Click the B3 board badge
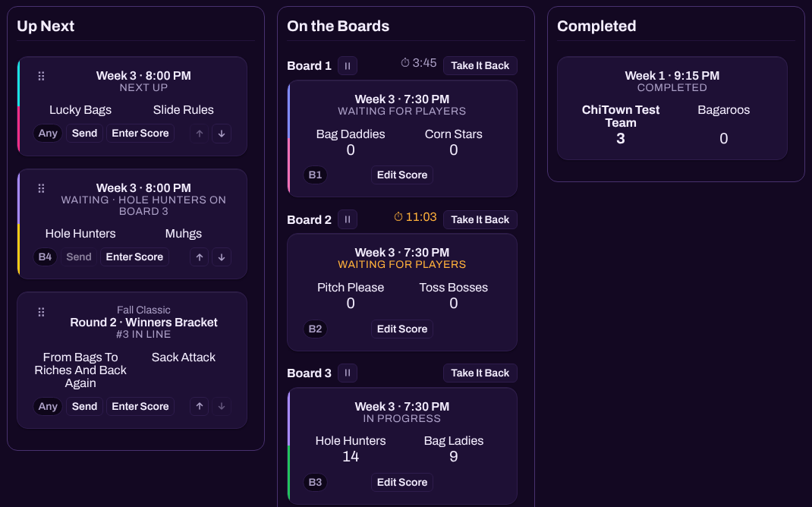812x507 pixels. tap(316, 483)
